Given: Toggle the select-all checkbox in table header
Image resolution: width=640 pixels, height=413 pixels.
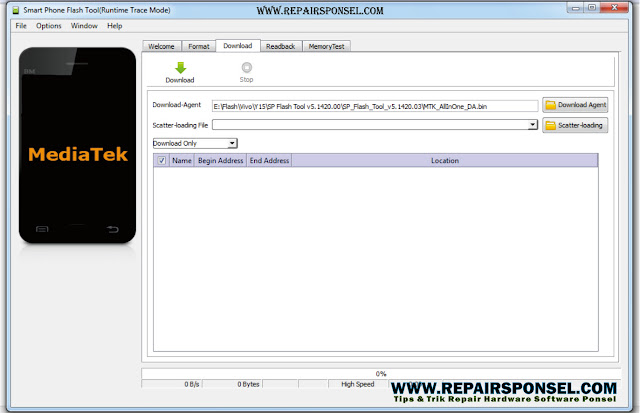Looking at the screenshot, I should (162, 160).
